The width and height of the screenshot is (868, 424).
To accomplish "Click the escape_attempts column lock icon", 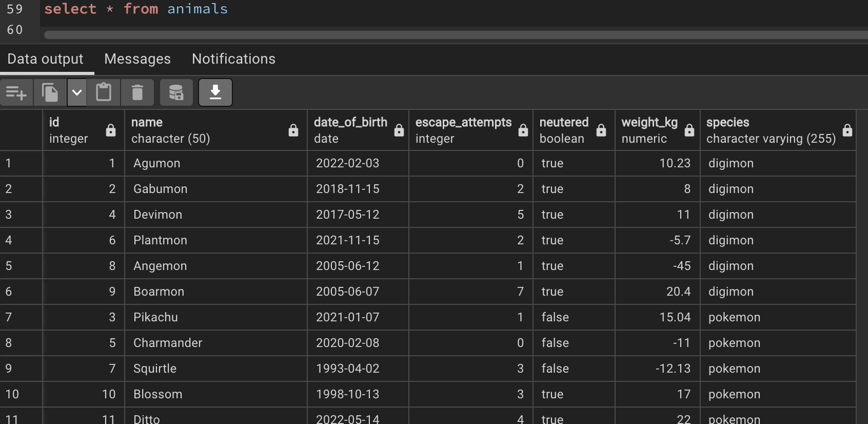I will click(x=523, y=130).
